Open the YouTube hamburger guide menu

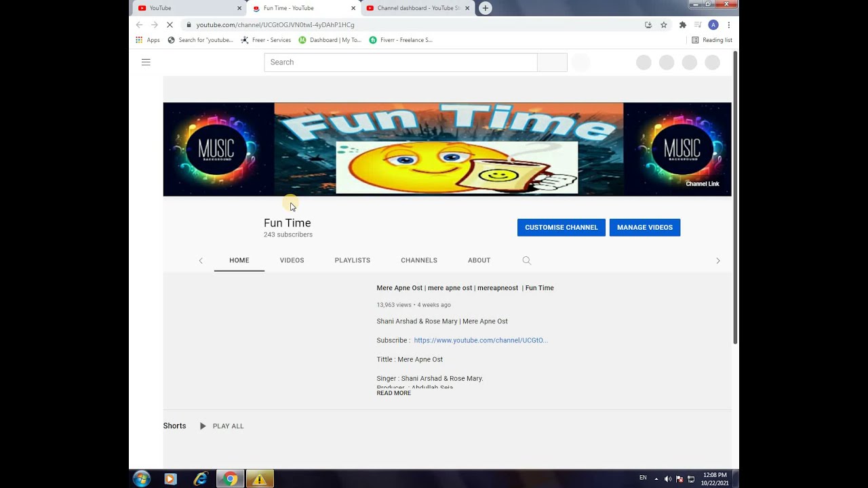(x=146, y=62)
